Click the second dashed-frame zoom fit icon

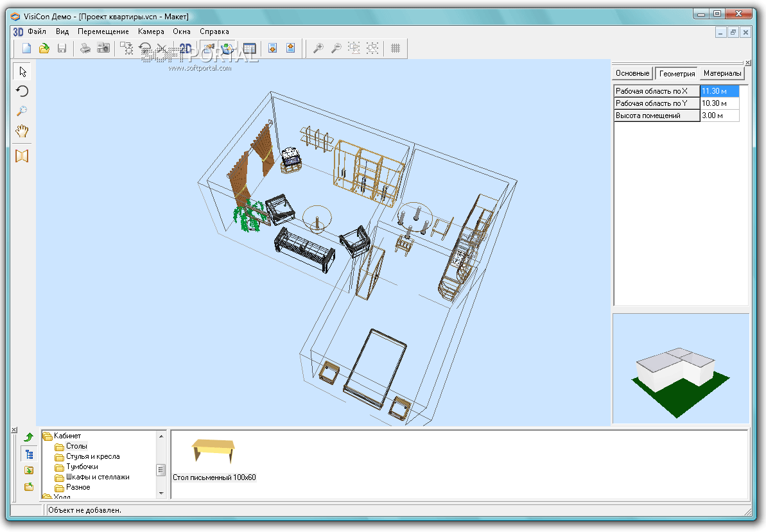click(372, 48)
